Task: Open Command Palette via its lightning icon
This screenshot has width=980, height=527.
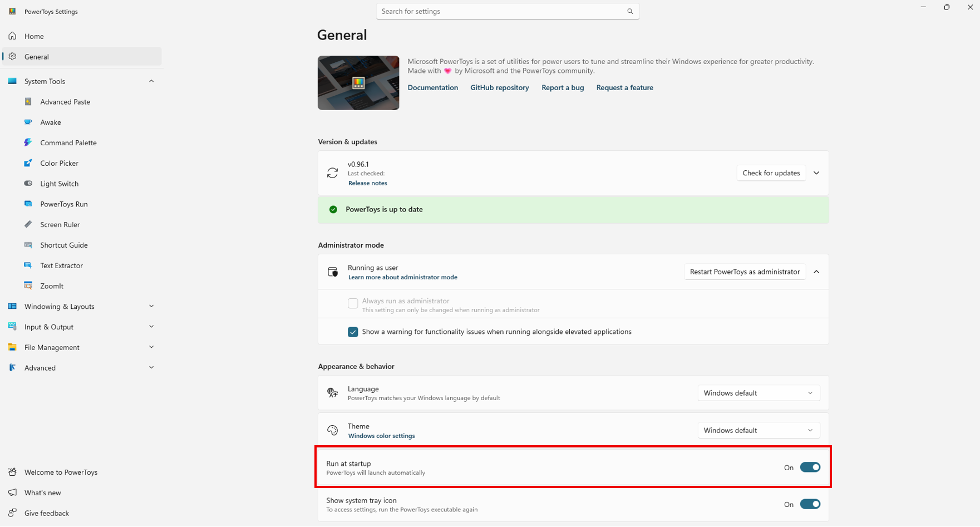Action: (x=28, y=142)
